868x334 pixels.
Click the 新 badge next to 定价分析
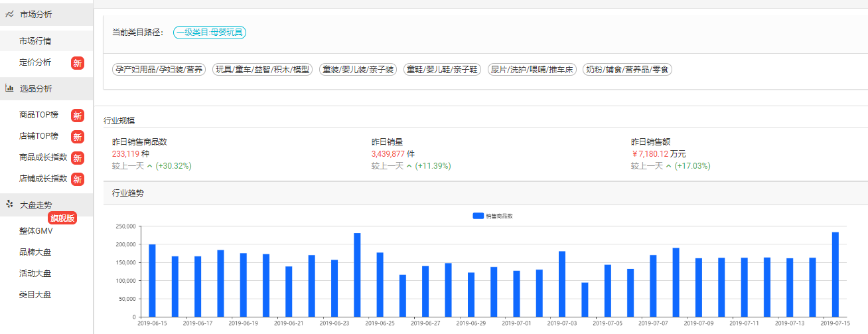click(x=78, y=63)
